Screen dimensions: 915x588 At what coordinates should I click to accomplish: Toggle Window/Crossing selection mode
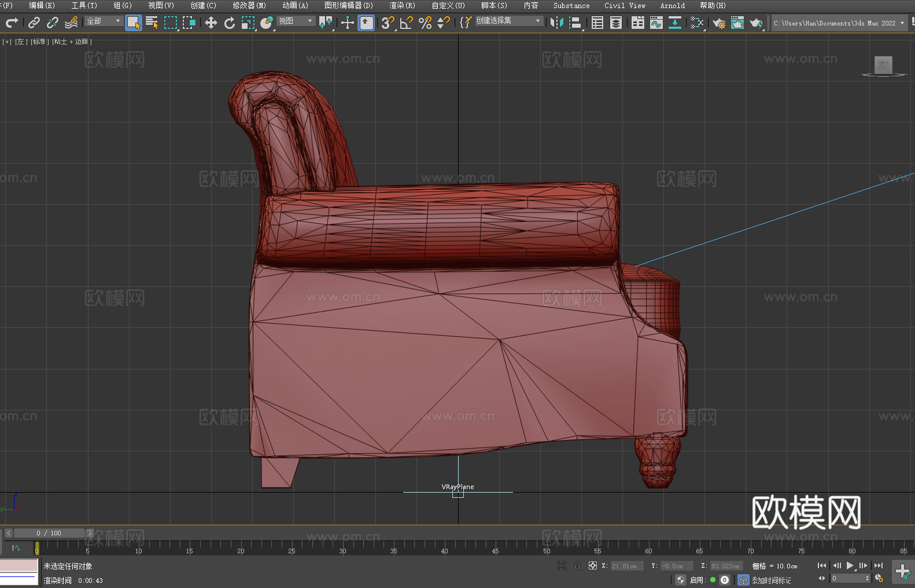pos(189,23)
